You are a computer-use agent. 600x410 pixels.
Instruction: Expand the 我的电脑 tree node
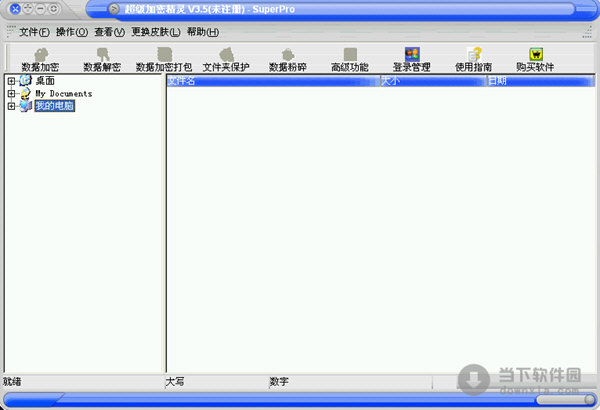click(x=11, y=106)
